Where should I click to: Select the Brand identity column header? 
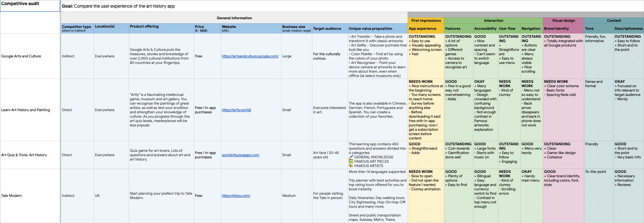564,29
